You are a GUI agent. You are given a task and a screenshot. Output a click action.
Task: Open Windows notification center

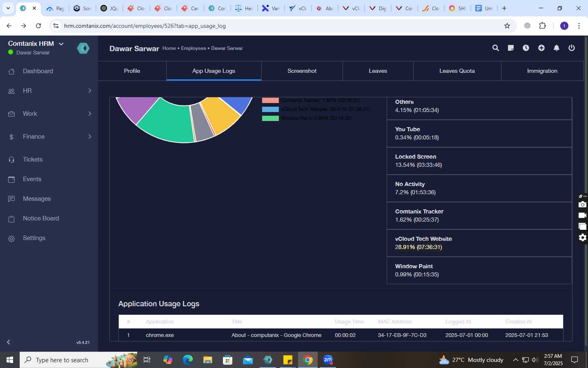pos(575,360)
